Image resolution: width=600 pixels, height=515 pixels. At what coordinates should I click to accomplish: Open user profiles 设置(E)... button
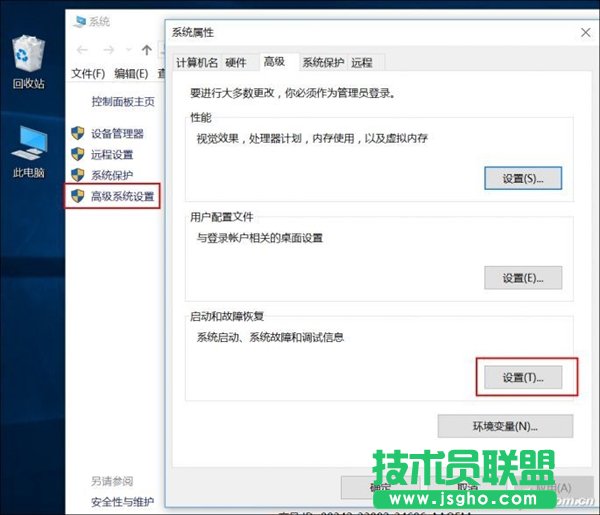click(x=523, y=278)
